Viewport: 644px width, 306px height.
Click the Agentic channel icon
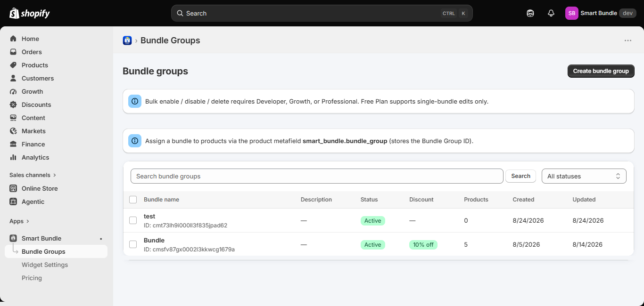pos(13,201)
